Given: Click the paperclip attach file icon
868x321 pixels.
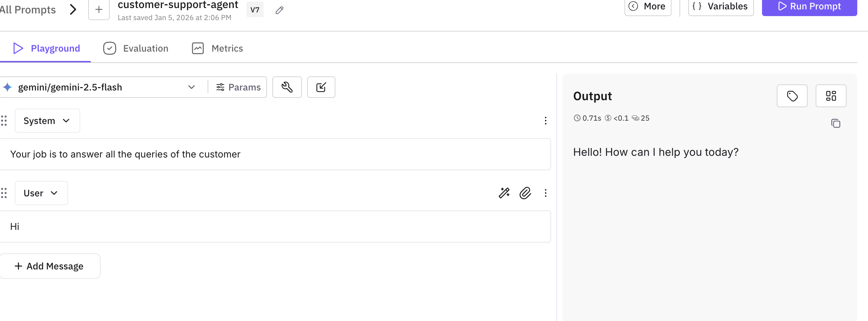Looking at the screenshot, I should pos(525,193).
